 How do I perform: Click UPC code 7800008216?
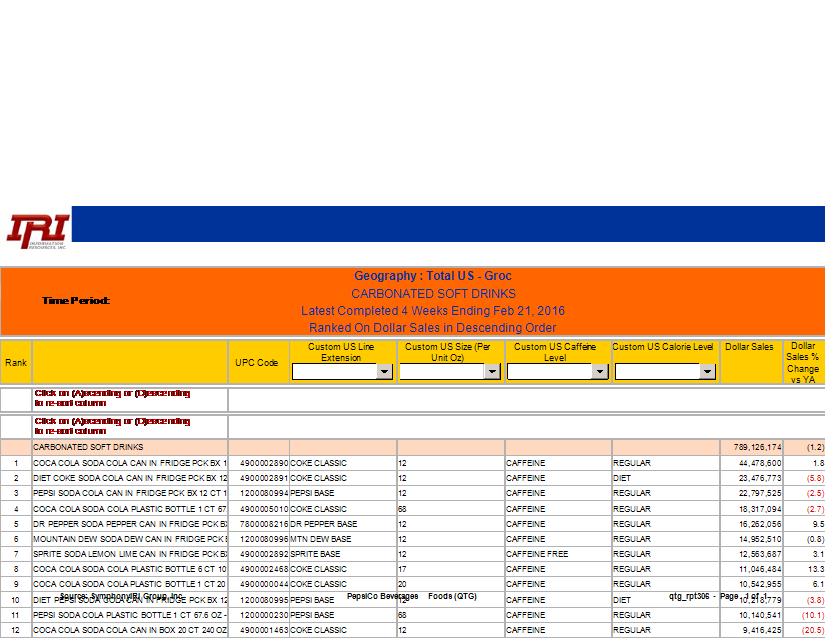click(264, 524)
